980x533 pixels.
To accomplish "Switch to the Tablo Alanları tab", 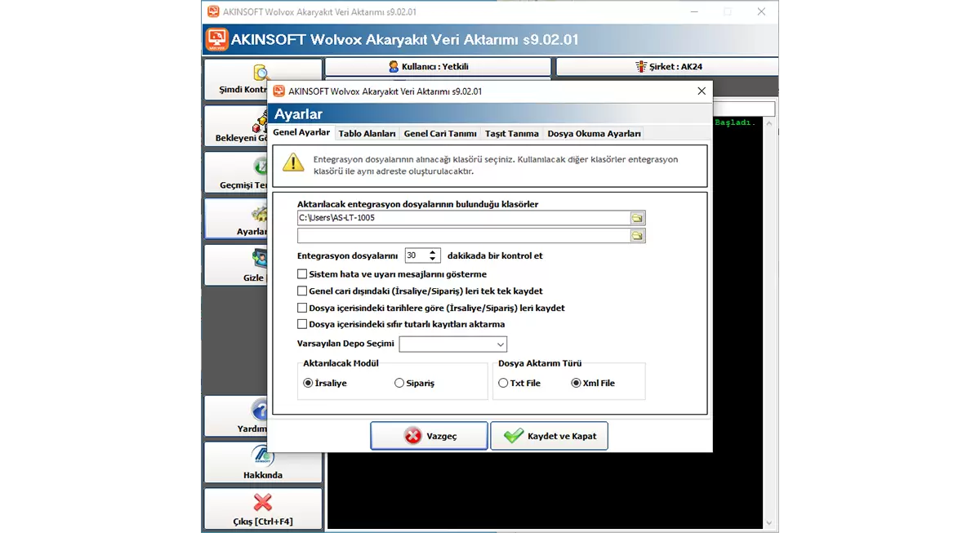I will pos(367,133).
